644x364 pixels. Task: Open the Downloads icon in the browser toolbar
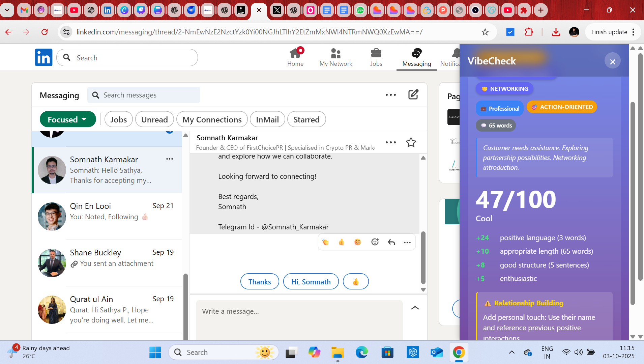pos(556,32)
